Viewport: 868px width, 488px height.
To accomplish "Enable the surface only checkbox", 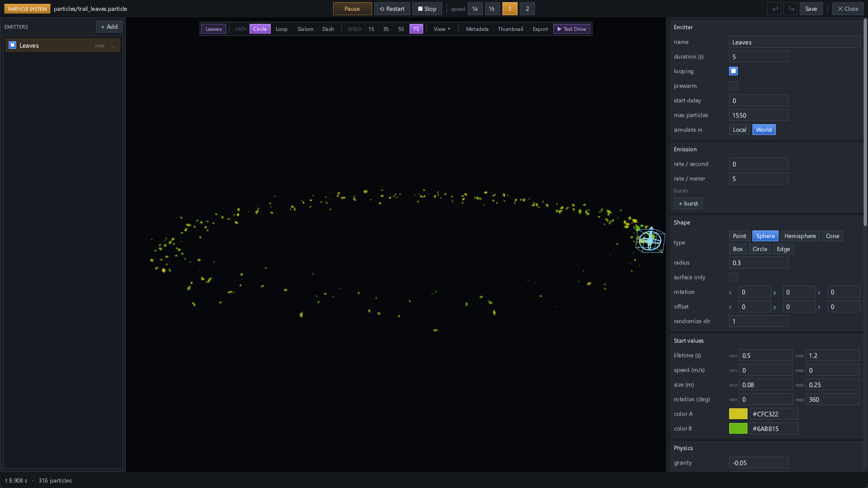I will (733, 277).
